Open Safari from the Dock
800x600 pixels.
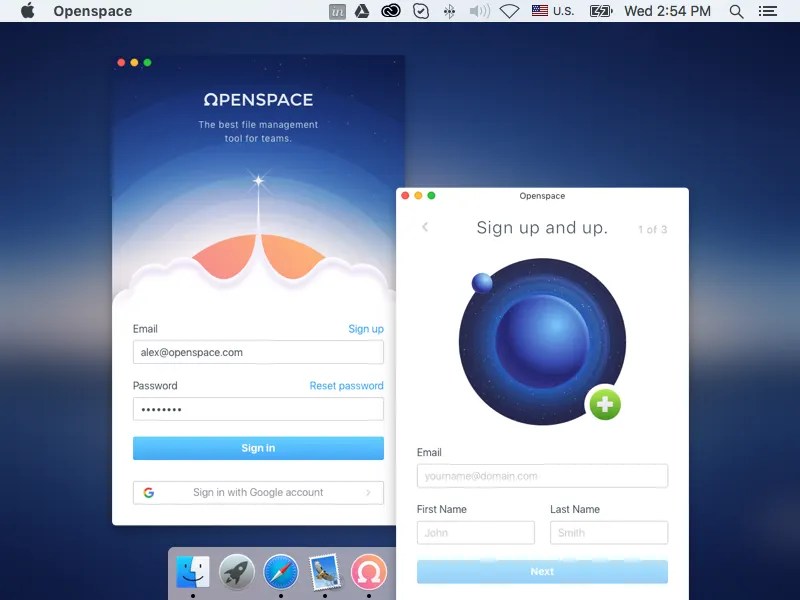pos(279,573)
